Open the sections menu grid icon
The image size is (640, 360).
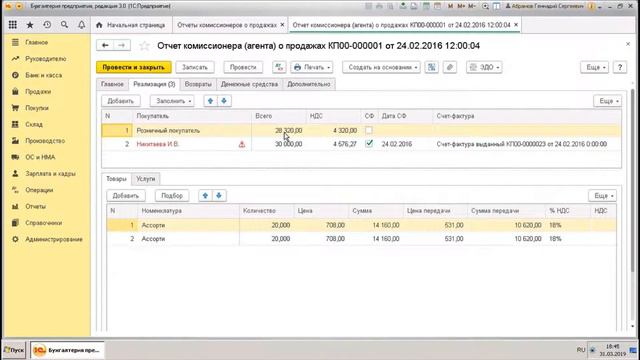(13, 25)
